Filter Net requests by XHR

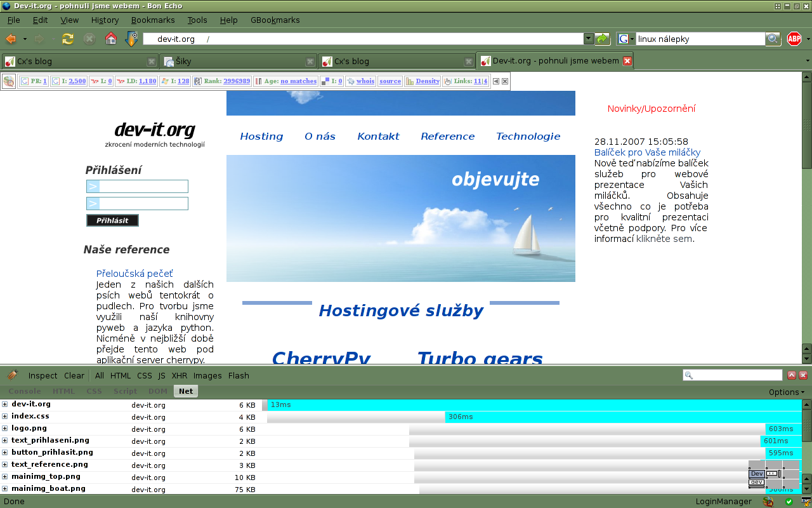[x=179, y=375]
